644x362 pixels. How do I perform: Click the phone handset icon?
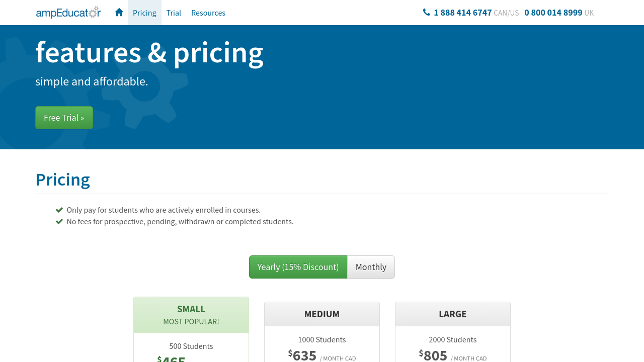tap(427, 13)
